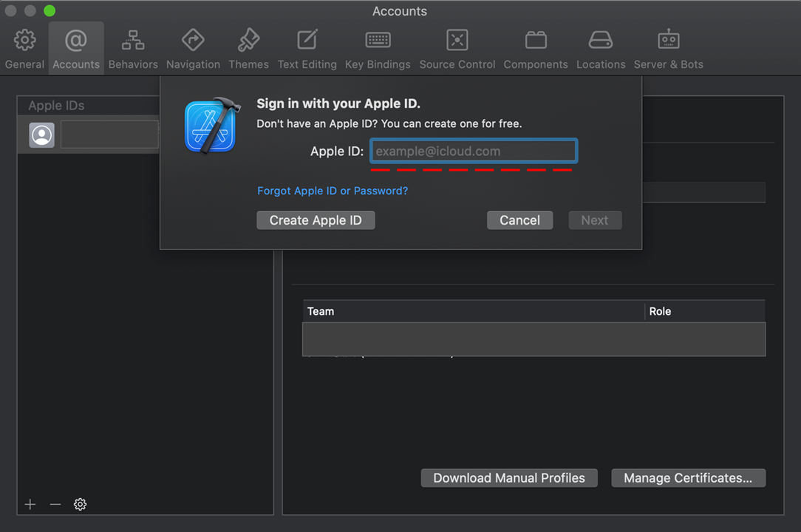Open Behaviors preferences icon
Viewport: 801px width, 532px height.
coord(133,40)
